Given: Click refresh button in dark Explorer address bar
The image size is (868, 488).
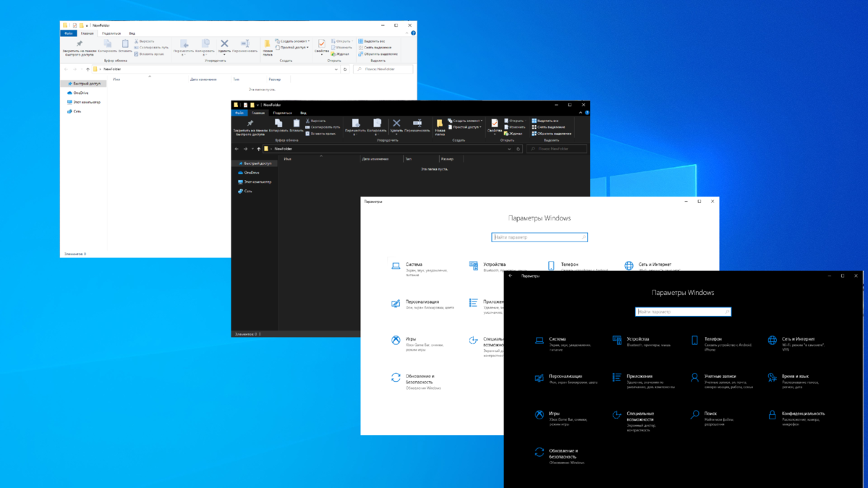Looking at the screenshot, I should 518,149.
